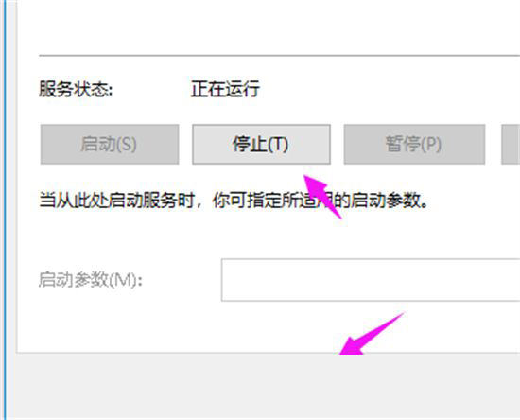Click the magenta arrow near the dialog bottom

coord(371,334)
